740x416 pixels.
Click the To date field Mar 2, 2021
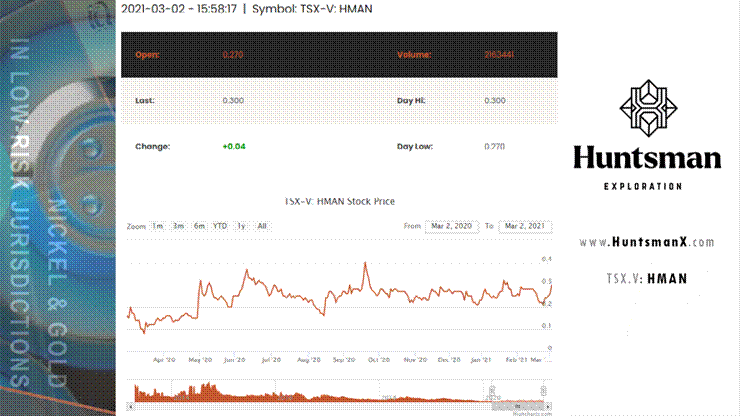coord(525,226)
